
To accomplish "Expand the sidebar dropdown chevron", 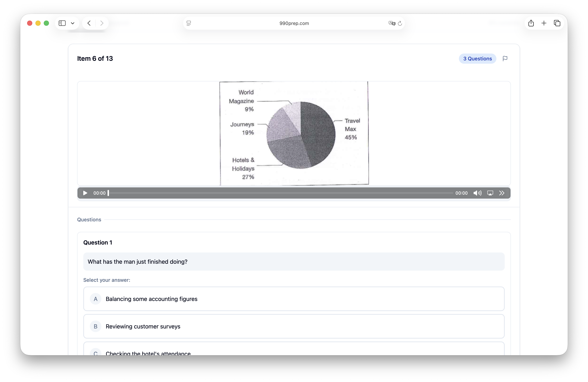I will tap(73, 23).
